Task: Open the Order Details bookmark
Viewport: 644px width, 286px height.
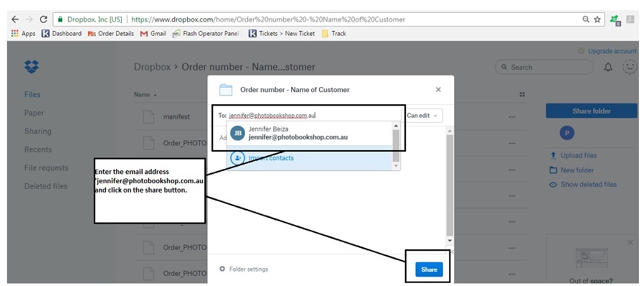Action: click(x=111, y=33)
